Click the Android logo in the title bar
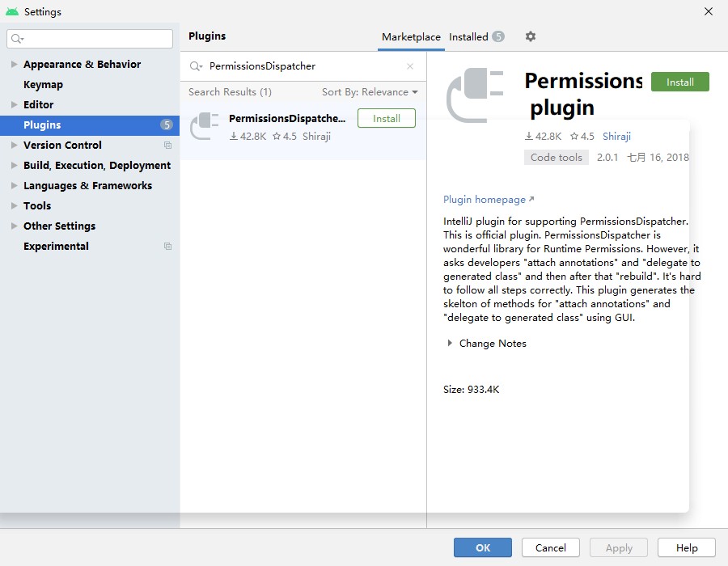Screen dimensions: 728x566 coord(11,11)
